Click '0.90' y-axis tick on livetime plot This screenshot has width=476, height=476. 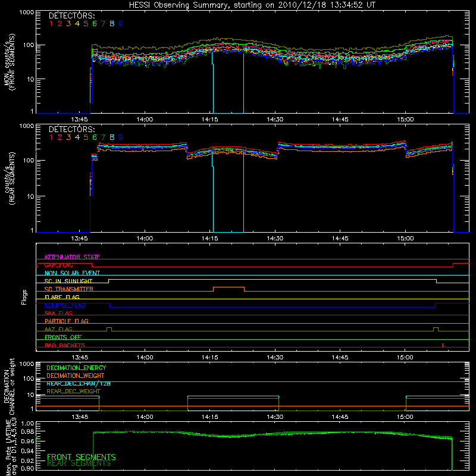(27, 468)
